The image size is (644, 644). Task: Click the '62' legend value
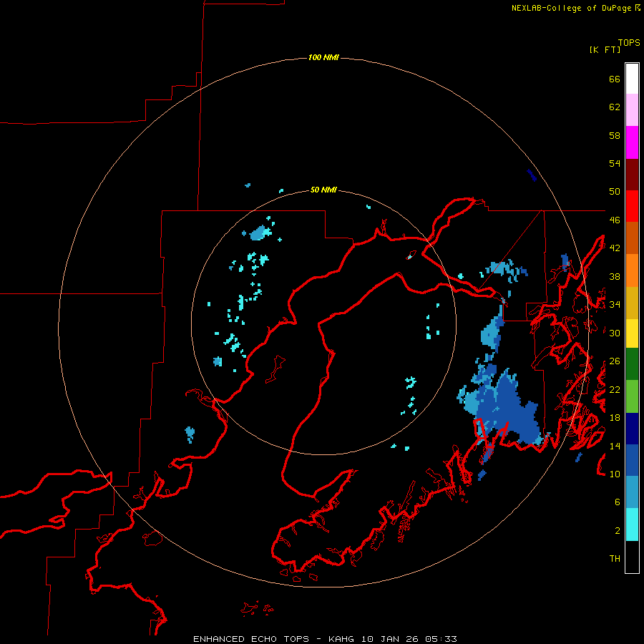(x=615, y=107)
